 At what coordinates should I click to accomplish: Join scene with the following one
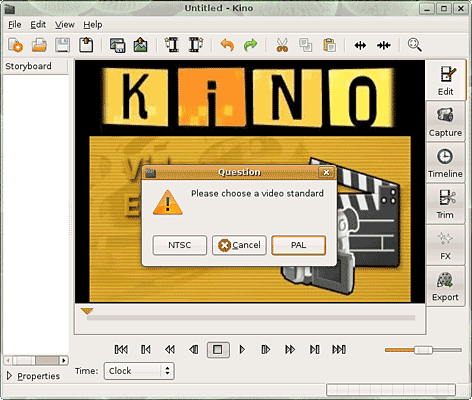pyautogui.click(x=384, y=45)
